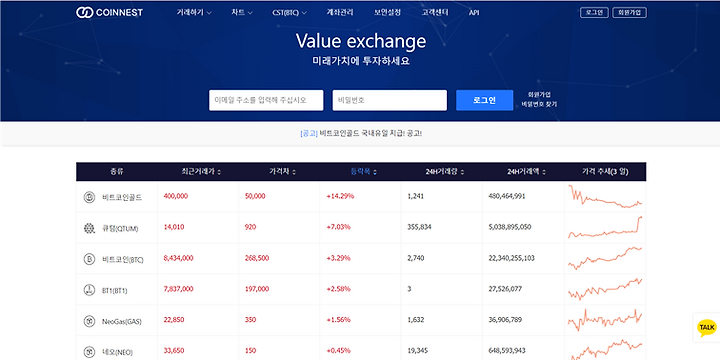720x360 pixels.
Task: Click the 종류 column header
Action: [x=117, y=172]
